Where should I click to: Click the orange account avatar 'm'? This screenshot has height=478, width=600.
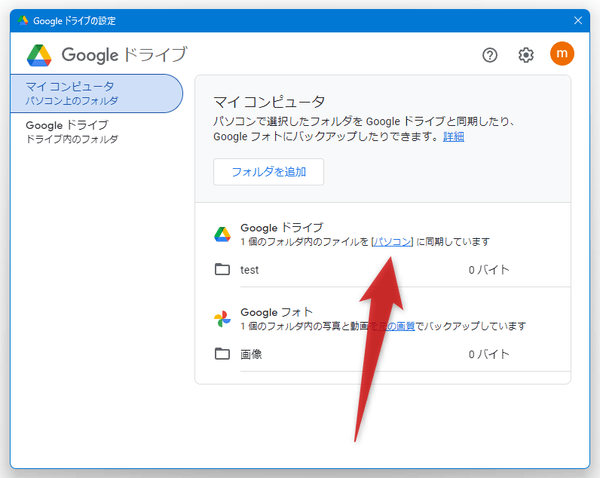pos(562,54)
